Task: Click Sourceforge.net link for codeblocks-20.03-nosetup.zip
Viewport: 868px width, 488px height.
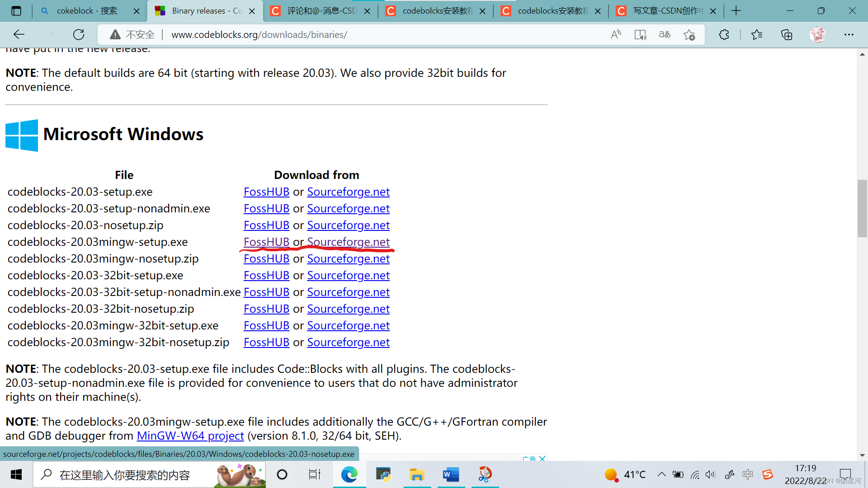Action: [348, 225]
